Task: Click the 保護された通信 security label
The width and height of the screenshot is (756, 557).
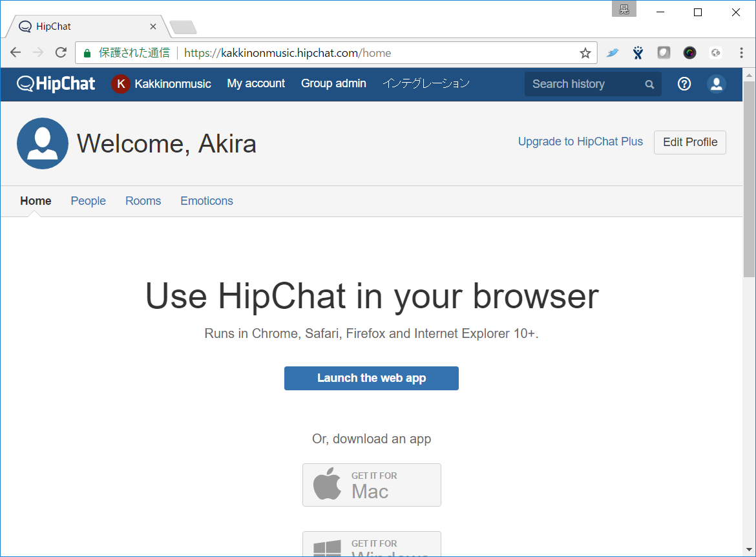Action: coord(134,53)
